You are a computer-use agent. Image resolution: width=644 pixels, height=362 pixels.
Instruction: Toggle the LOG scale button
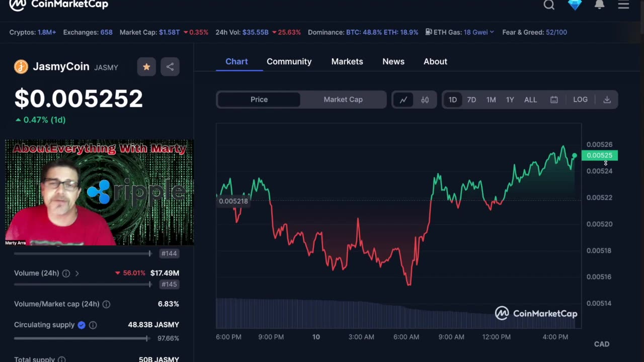pos(580,100)
